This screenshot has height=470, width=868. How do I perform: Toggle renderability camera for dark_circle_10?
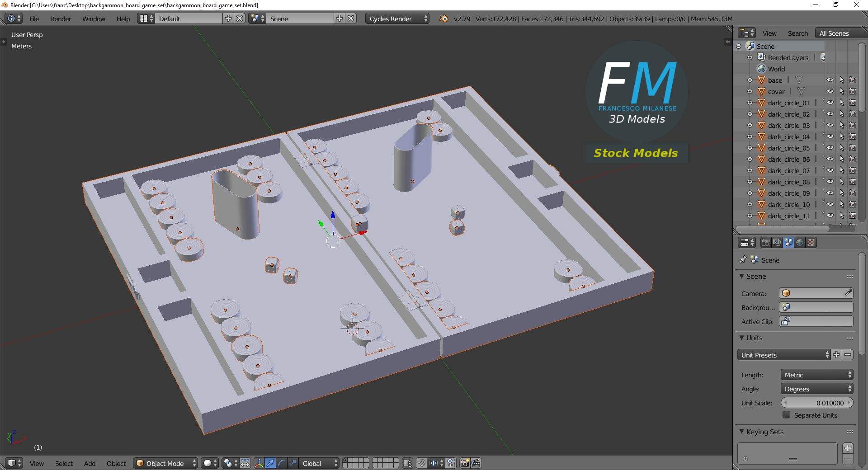pos(853,204)
